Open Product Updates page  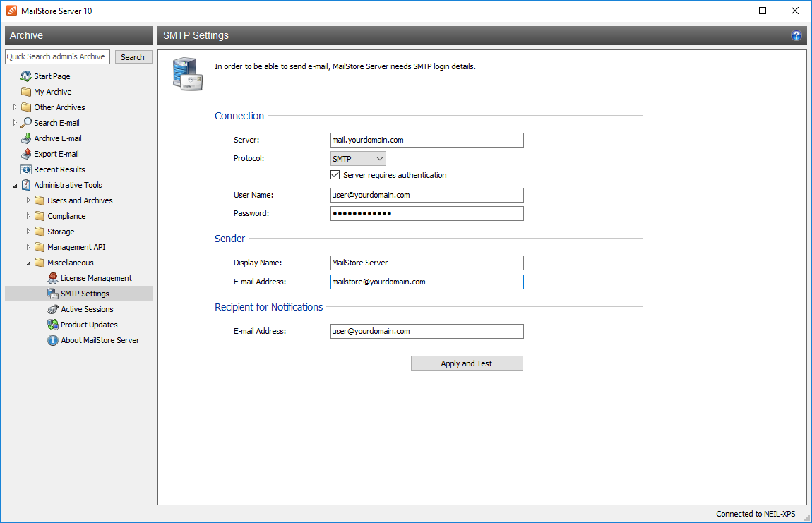(89, 325)
